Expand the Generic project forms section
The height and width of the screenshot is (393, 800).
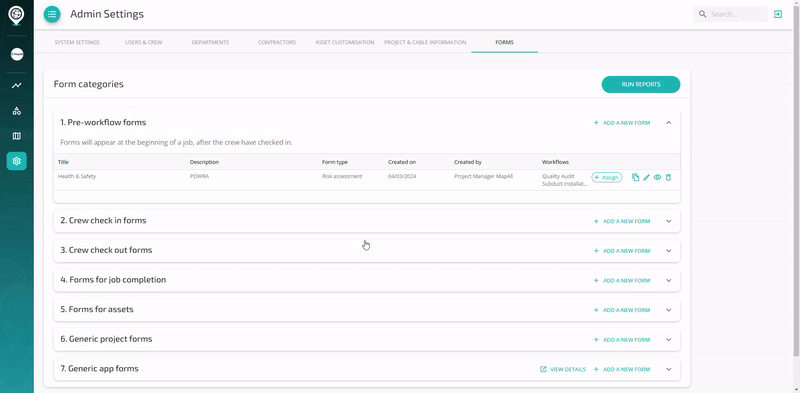[668, 340]
